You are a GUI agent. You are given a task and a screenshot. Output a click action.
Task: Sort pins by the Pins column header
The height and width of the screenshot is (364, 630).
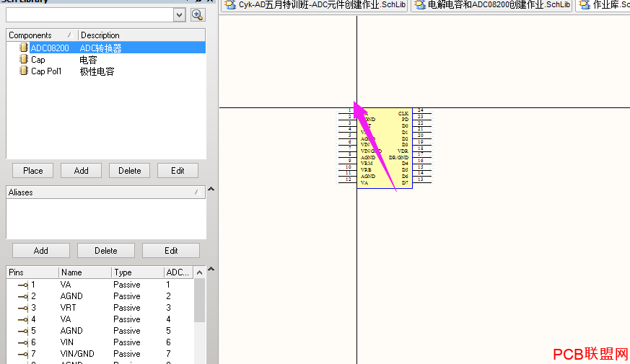32,272
